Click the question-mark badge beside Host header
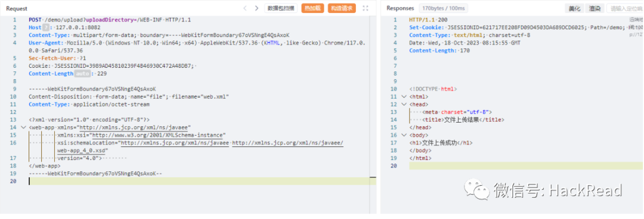The height and width of the screenshot is (219, 644). pos(46,27)
